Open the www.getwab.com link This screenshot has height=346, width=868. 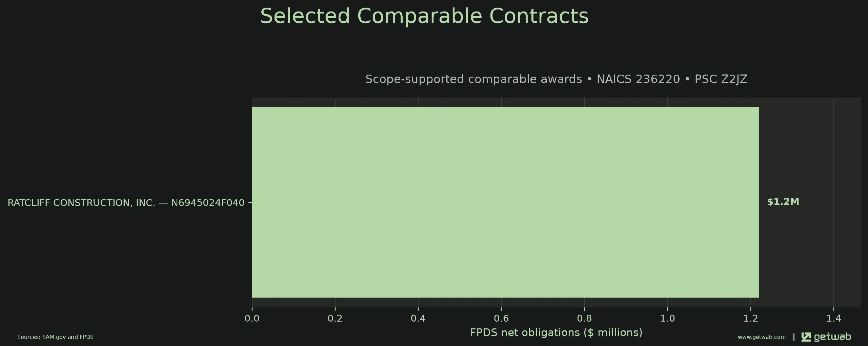762,337
